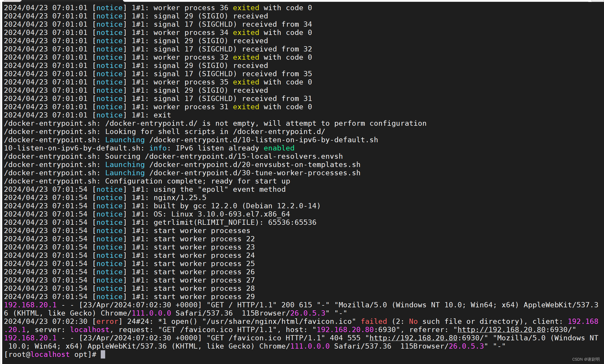This screenshot has width=604, height=364.
Task: Click the path '/docker-entrypoint.d/10-listen-on-ipv6-by-default.sh' on Launching line
Action: pyautogui.click(x=264, y=140)
